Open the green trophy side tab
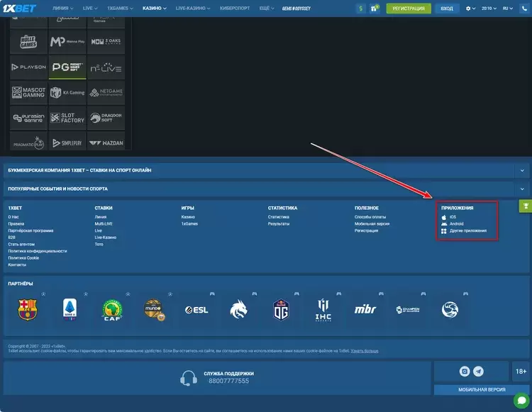The height and width of the screenshot is (412, 532). (x=526, y=206)
